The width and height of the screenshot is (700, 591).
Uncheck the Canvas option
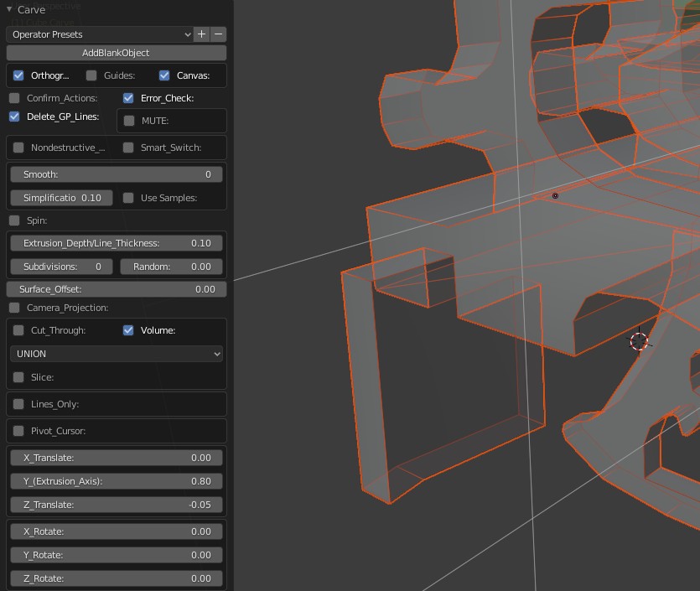point(164,75)
